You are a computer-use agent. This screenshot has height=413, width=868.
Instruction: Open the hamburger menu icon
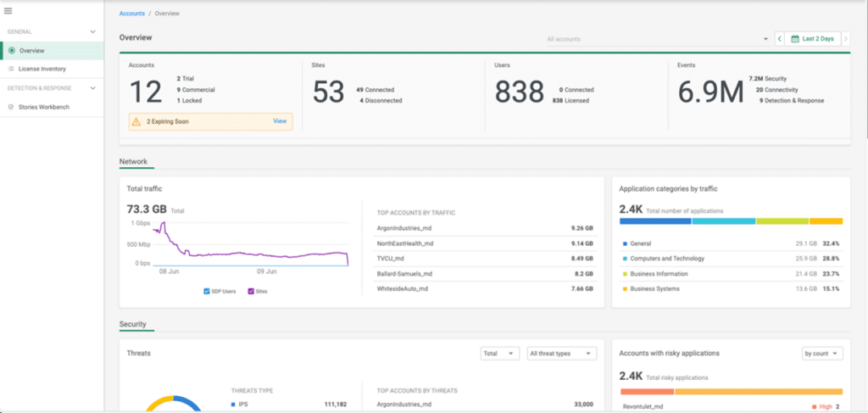[x=8, y=10]
